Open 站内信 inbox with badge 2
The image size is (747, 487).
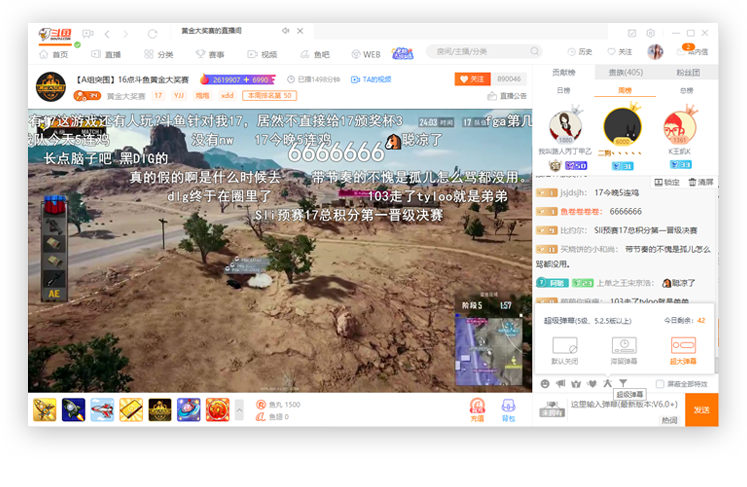pos(692,51)
